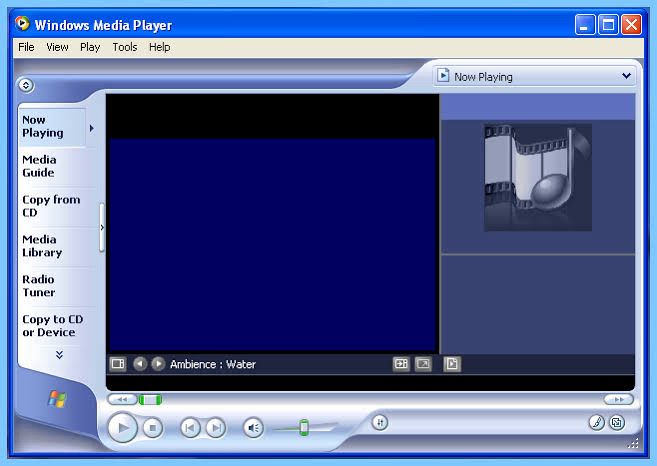Toggle the playlist pane button
Viewport: 657px width, 466px height.
(x=452, y=364)
